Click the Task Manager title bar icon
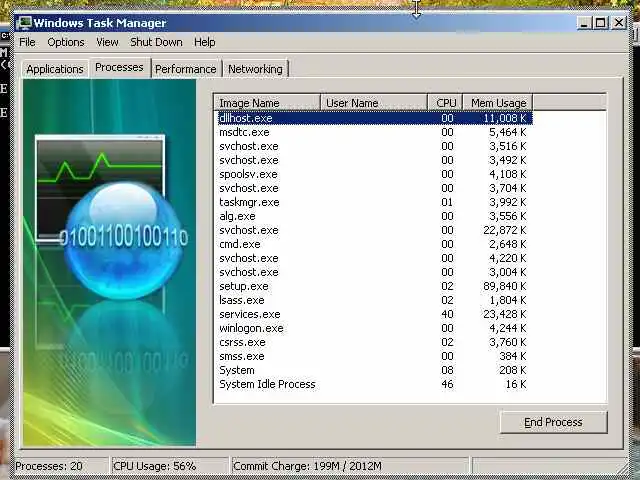Viewport: 640px width, 480px height. point(24,23)
